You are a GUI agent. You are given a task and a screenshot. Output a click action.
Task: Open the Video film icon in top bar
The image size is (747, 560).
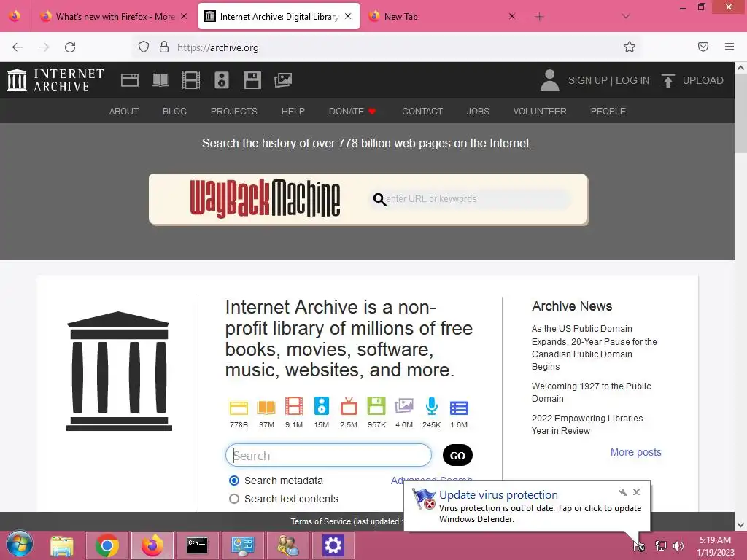click(x=191, y=80)
